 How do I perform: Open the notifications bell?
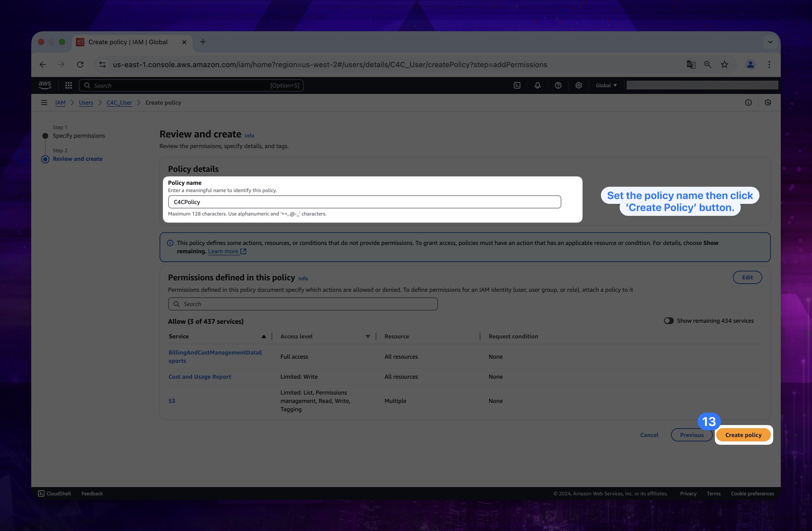[537, 85]
